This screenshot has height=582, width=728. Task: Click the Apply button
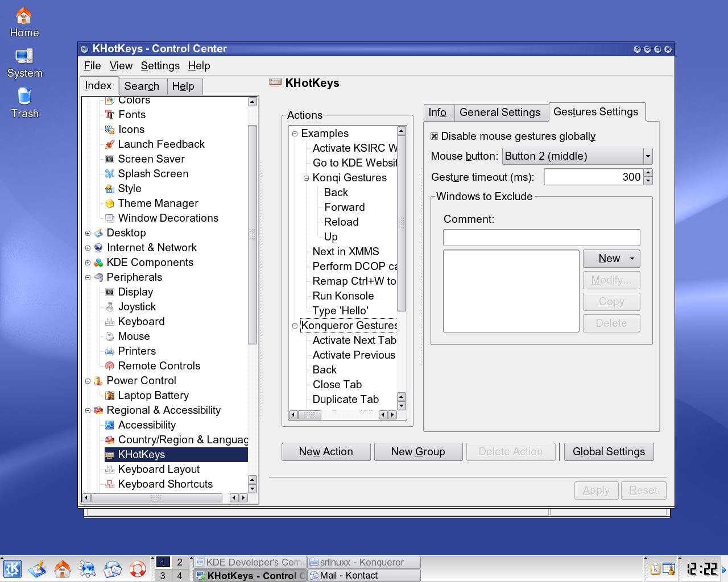pos(596,490)
